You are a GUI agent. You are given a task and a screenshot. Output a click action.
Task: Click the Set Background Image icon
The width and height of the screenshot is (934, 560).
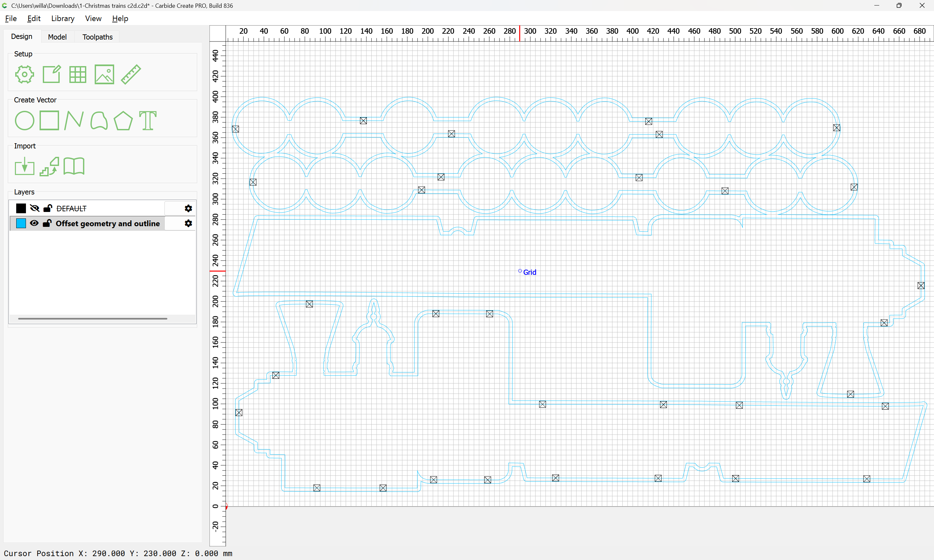(x=104, y=74)
